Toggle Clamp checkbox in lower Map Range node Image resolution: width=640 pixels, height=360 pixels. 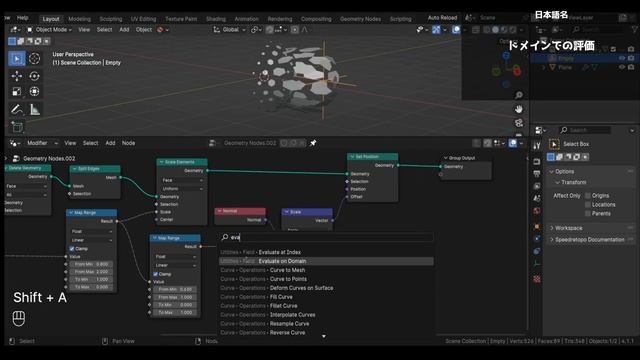point(156,274)
